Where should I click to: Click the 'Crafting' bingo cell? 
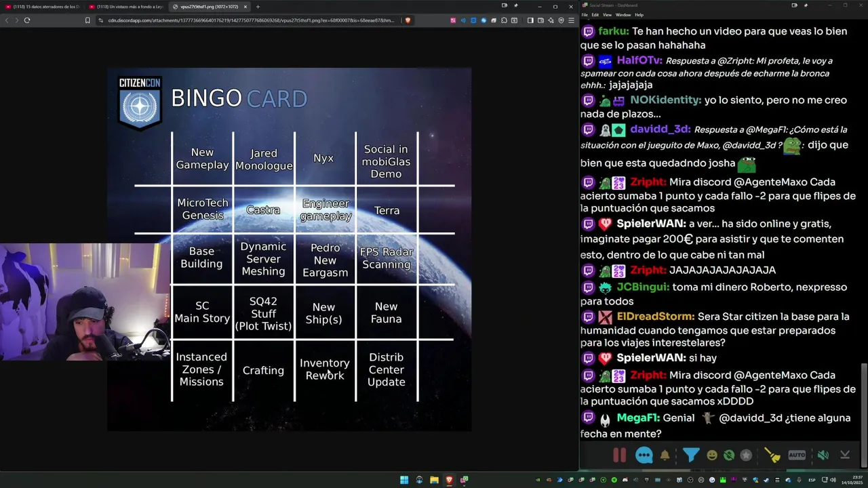pyautogui.click(x=263, y=370)
